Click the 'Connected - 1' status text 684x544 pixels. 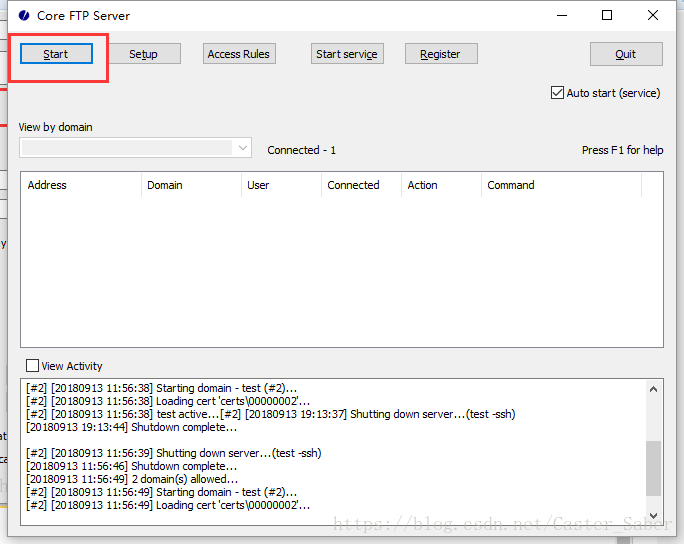301,150
